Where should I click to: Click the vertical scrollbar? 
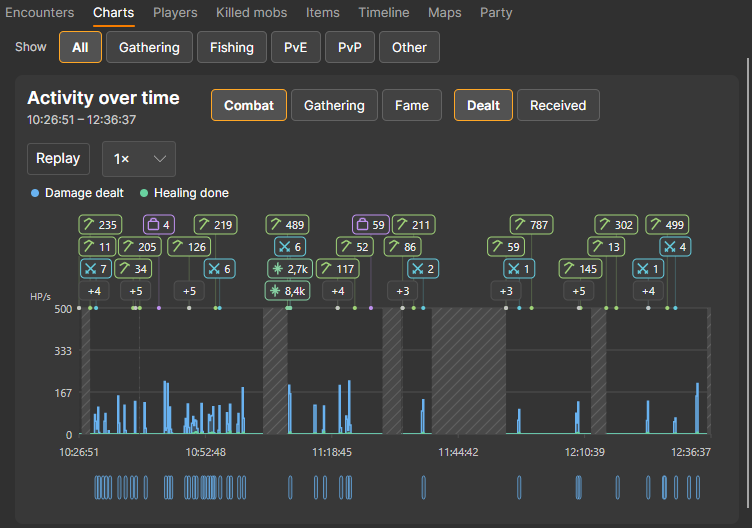[748, 283]
